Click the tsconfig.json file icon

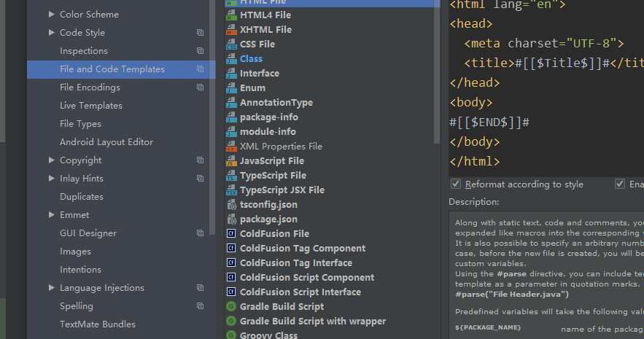[x=231, y=205]
